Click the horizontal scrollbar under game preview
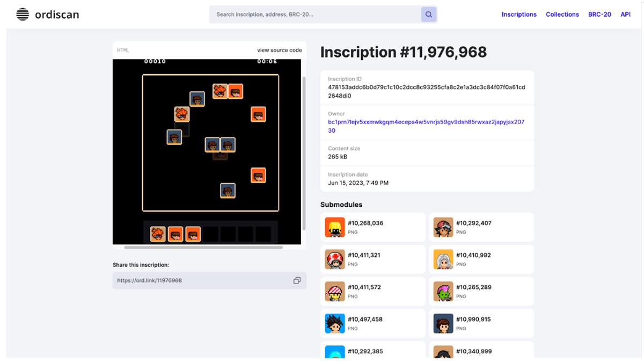644x362 pixels. click(203, 248)
